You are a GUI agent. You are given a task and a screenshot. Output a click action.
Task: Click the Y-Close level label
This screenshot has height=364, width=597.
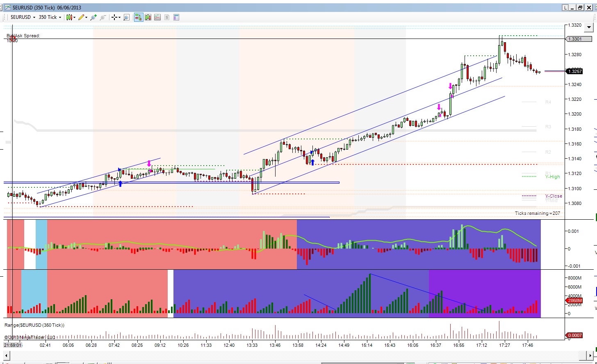554,196
